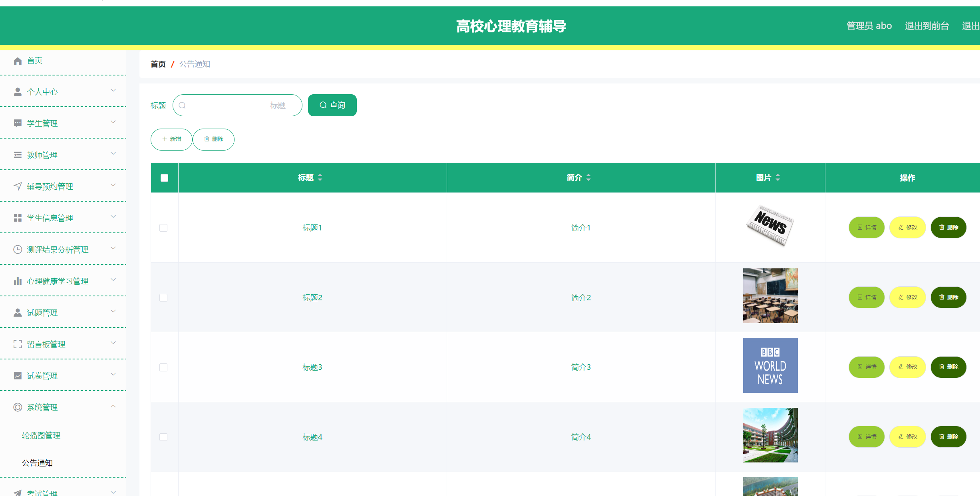The image size is (980, 496).
Task: Click the 测评结果分析管理 clock icon
Action: click(x=18, y=250)
